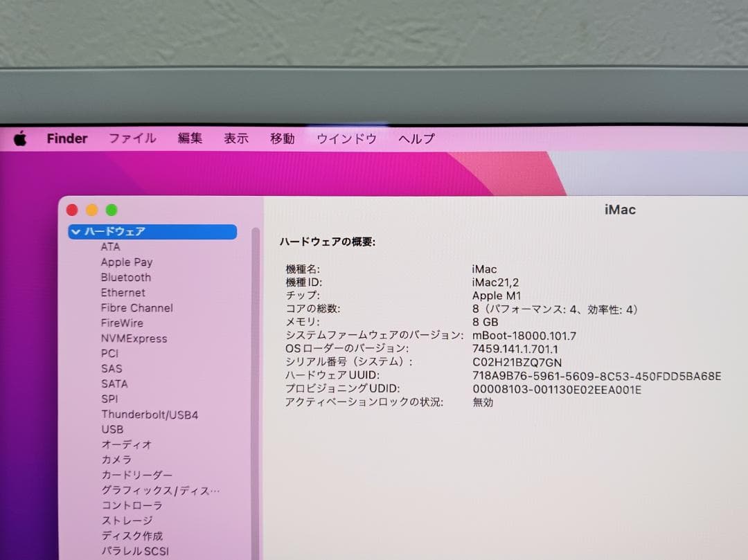Click the hardware UUID value 718A9B76-…
Image resolution: width=748 pixels, height=560 pixels.
[597, 377]
